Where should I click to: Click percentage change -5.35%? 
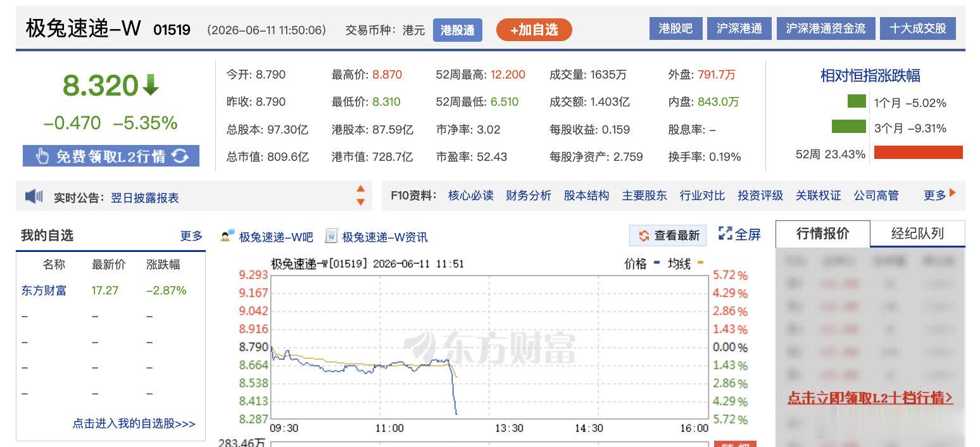click(x=145, y=123)
